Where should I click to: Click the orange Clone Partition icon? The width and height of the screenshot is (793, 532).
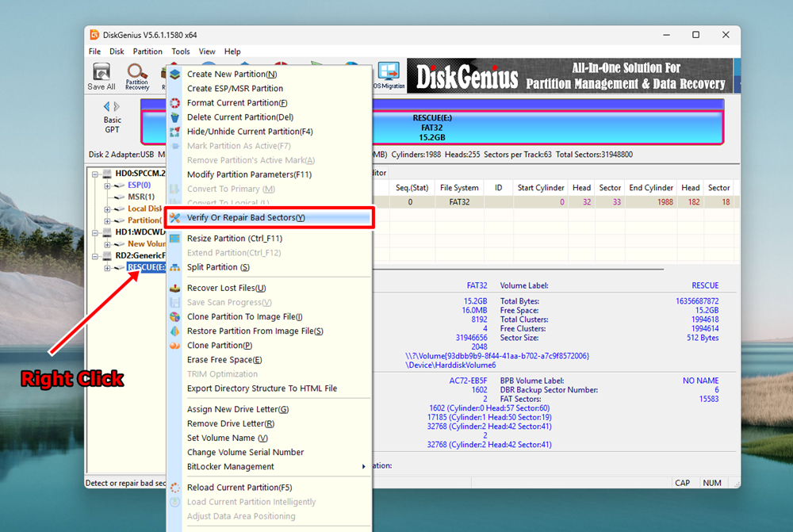[175, 346]
